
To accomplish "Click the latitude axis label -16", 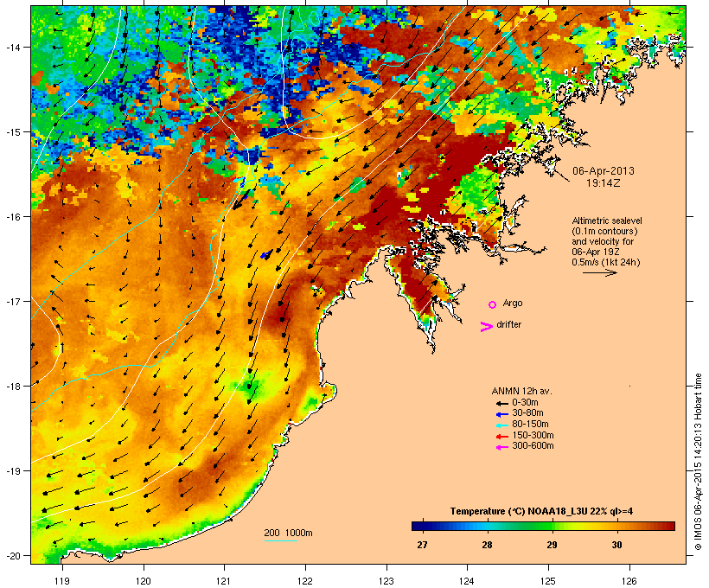I will click(12, 217).
